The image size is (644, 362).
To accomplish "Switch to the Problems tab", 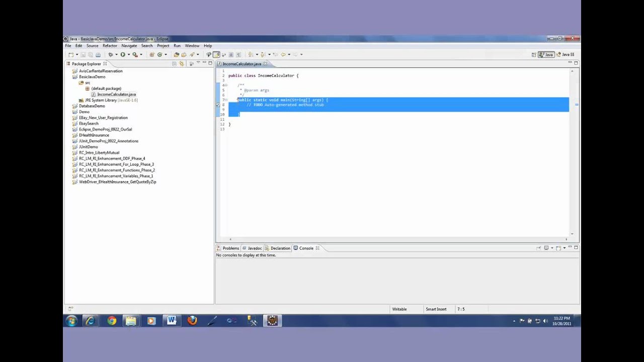I will [228, 248].
